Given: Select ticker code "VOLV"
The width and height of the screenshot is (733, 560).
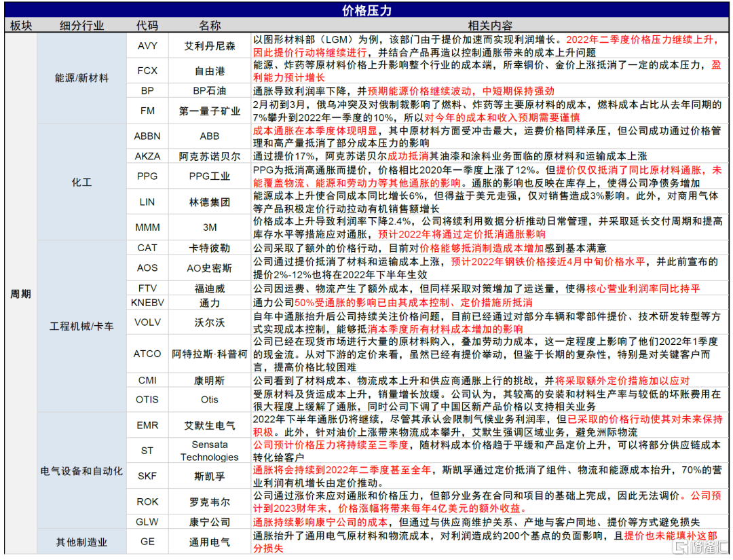Looking at the screenshot, I should 147,322.
